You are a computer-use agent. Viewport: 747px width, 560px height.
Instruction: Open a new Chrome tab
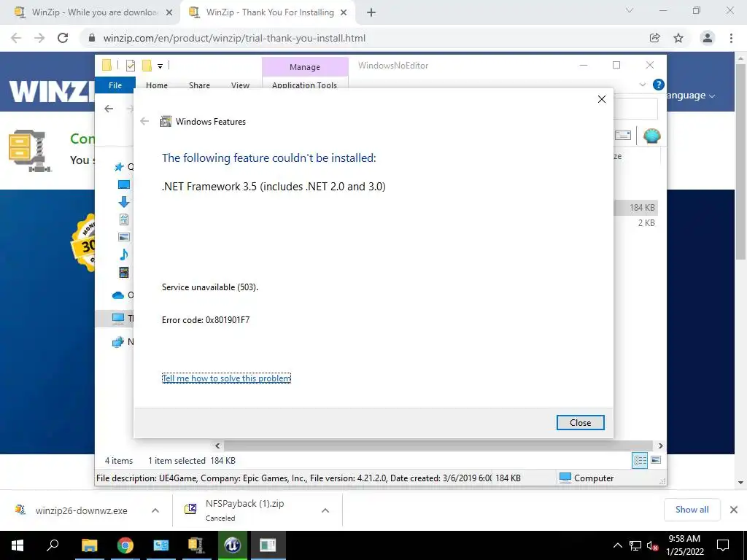[371, 13]
